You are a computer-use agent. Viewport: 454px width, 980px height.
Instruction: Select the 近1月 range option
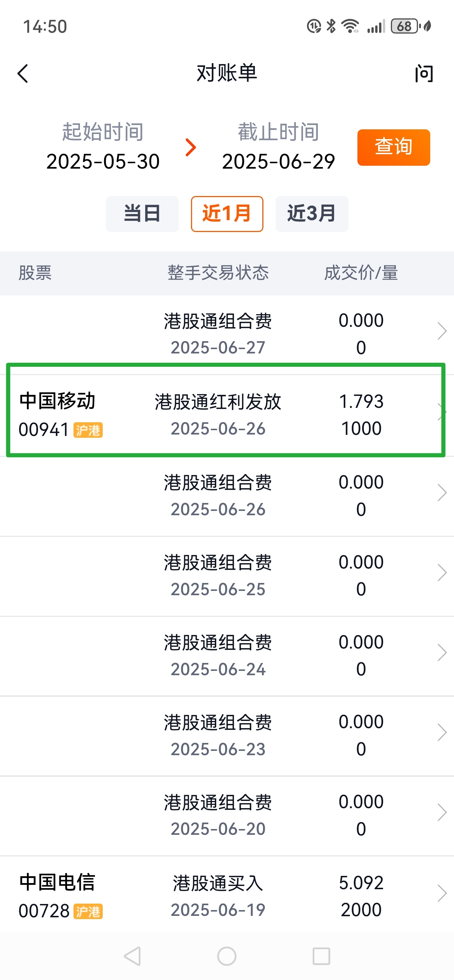(227, 214)
